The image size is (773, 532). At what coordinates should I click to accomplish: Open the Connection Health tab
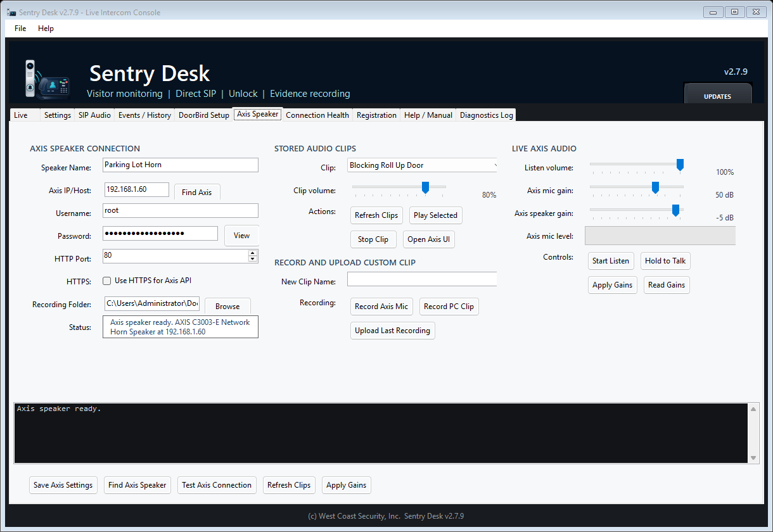(317, 115)
